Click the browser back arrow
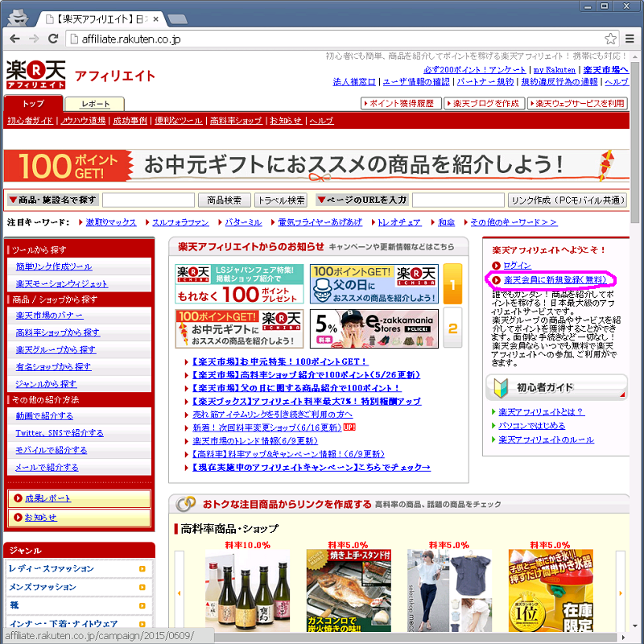 [x=14, y=39]
